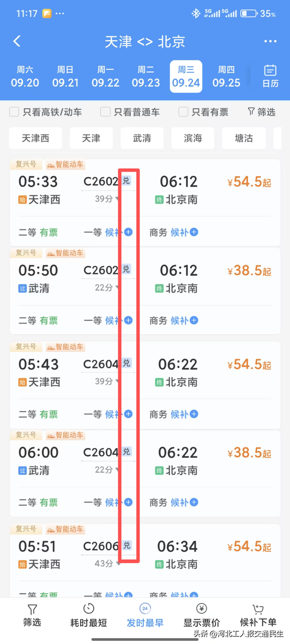Tap 商务 候补 plus icon for 05:33 train
This screenshot has height=644, width=290.
click(194, 232)
